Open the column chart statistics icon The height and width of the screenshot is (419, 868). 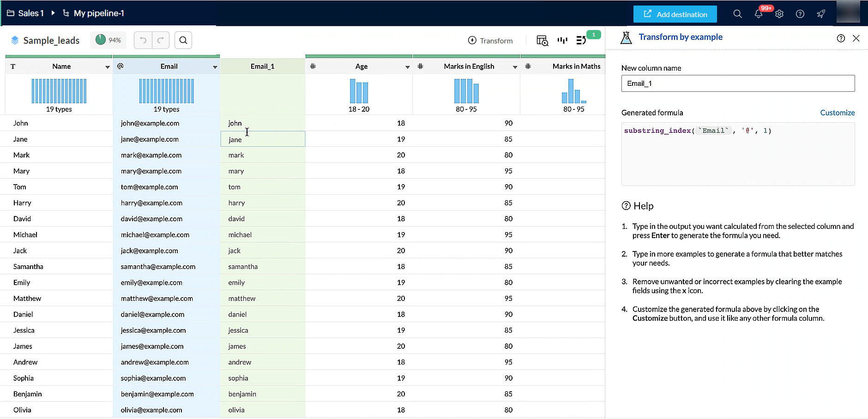(562, 41)
